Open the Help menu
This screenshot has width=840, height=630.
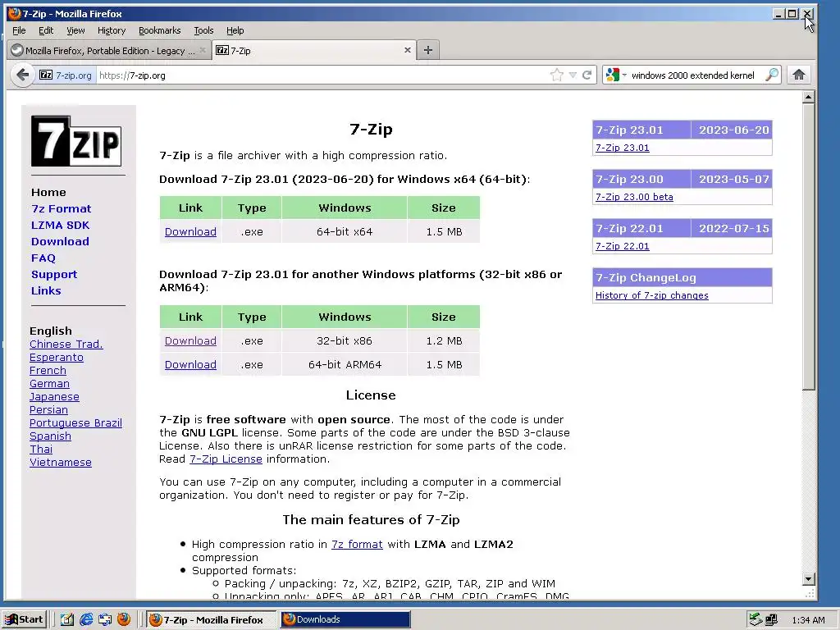[x=235, y=30]
